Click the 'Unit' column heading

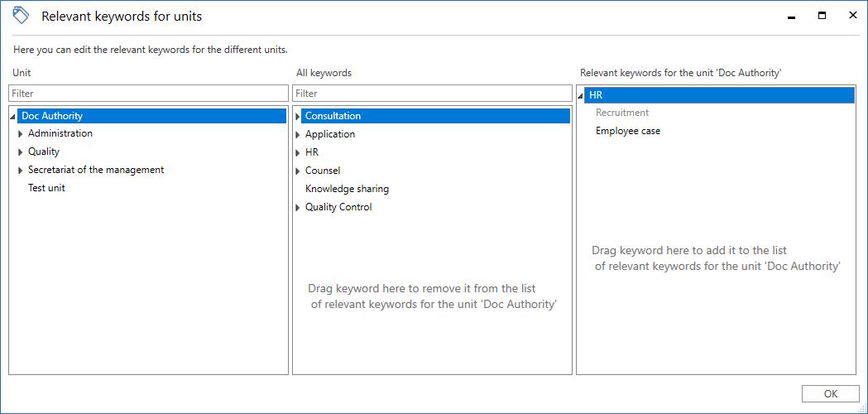coord(22,73)
